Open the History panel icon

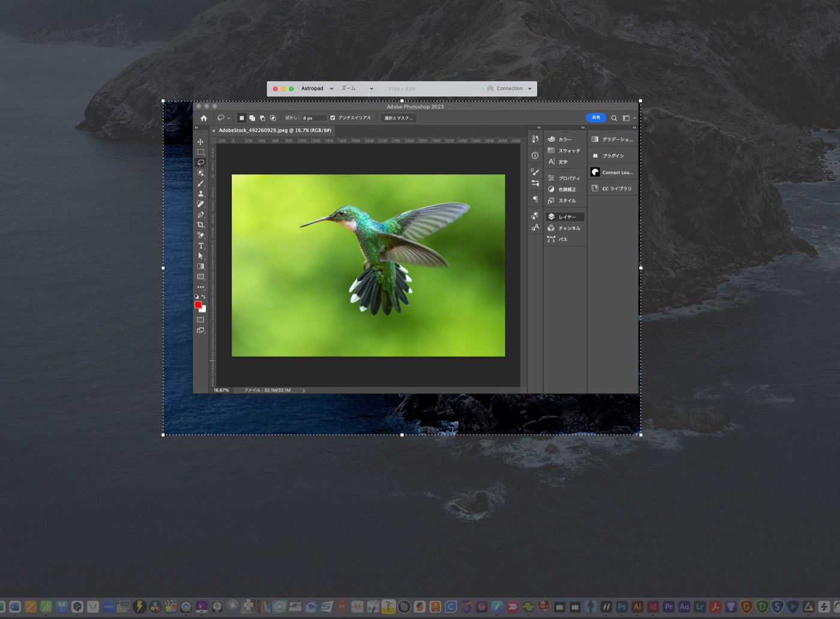click(x=535, y=139)
